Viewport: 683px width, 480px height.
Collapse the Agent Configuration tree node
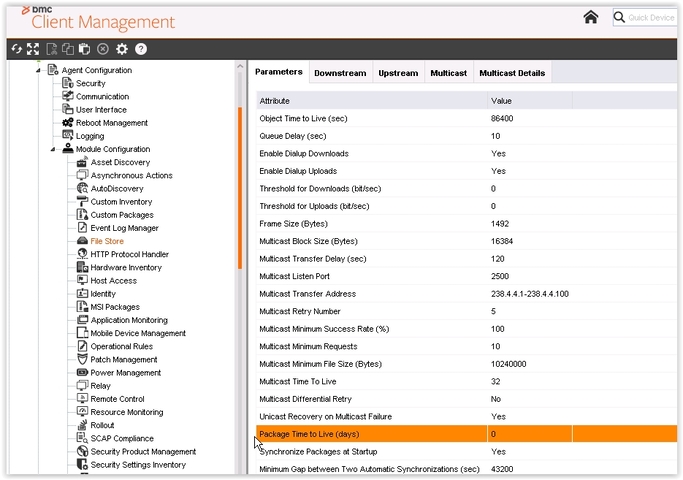point(38,71)
